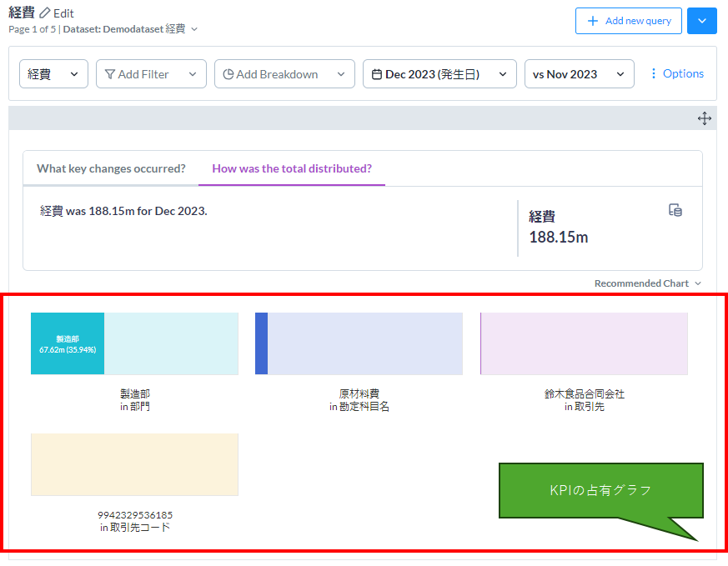
Task: Click the plus icon in Add new query
Action: point(593,21)
